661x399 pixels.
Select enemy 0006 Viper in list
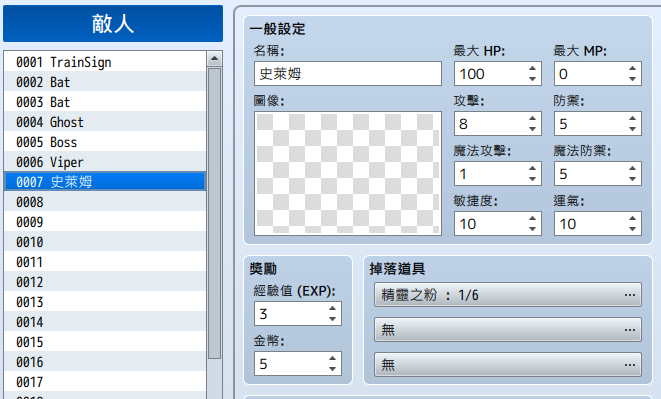pyautogui.click(x=105, y=162)
